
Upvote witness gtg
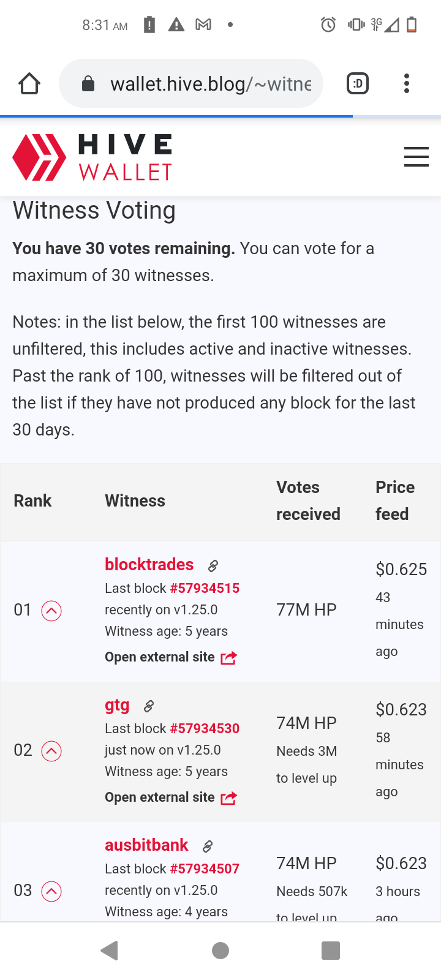click(51, 751)
